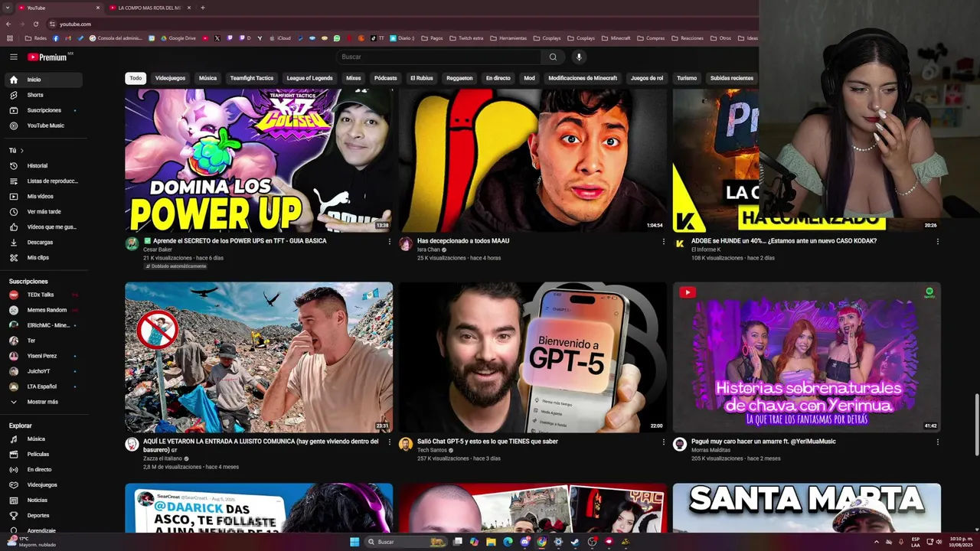
Task: Reload the page in browser toolbar
Action: coord(35,24)
